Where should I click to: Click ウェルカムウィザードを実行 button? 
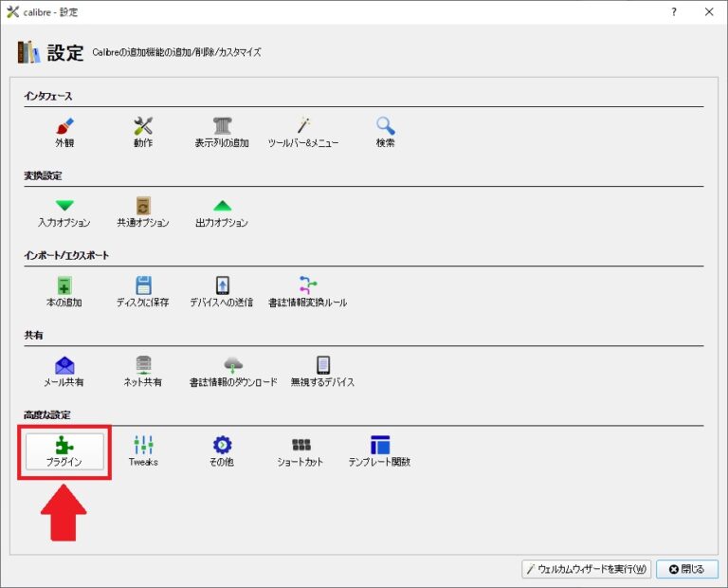587,569
